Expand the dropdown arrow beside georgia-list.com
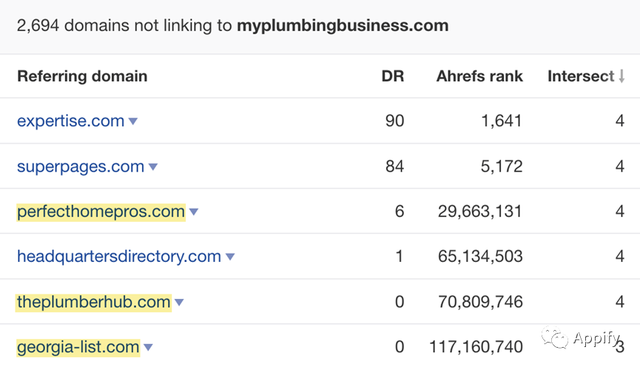640x367 pixels. [148, 347]
